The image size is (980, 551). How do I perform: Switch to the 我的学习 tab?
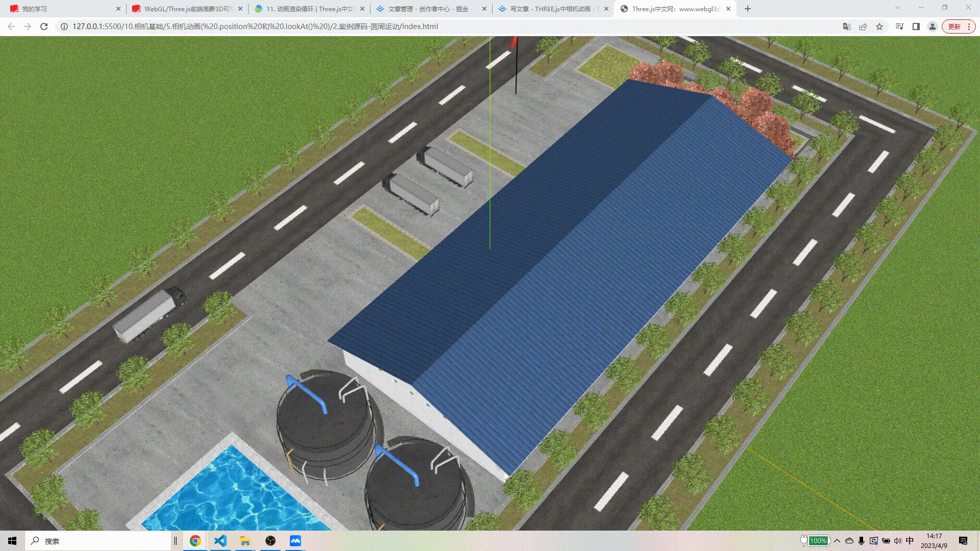tap(35, 9)
